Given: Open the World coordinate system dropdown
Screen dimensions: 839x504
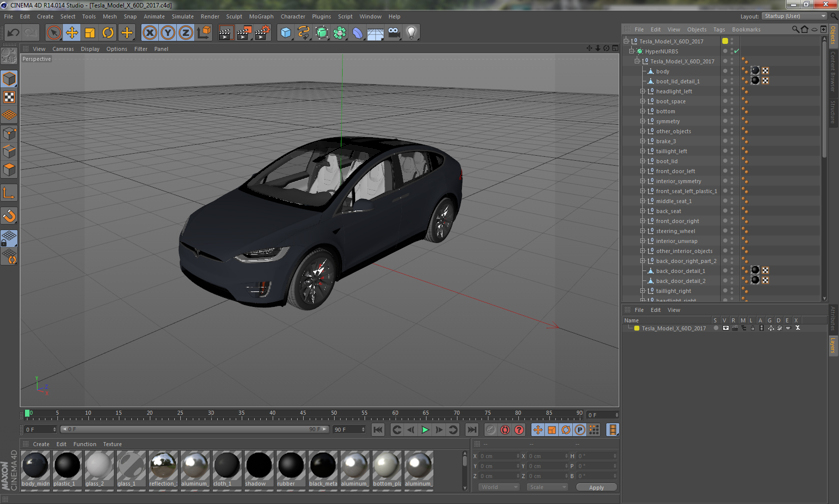Looking at the screenshot, I should 499,487.
